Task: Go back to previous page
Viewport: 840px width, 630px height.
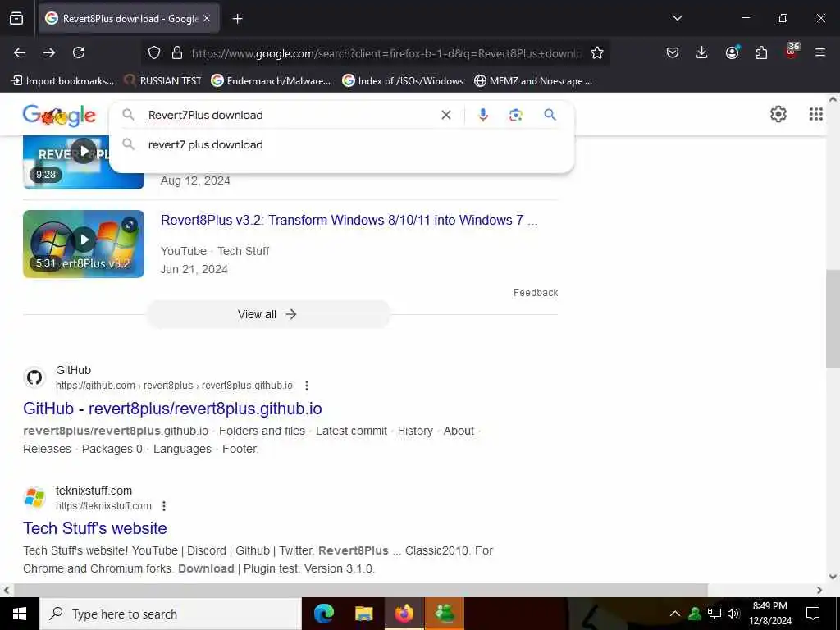Action: 20,52
